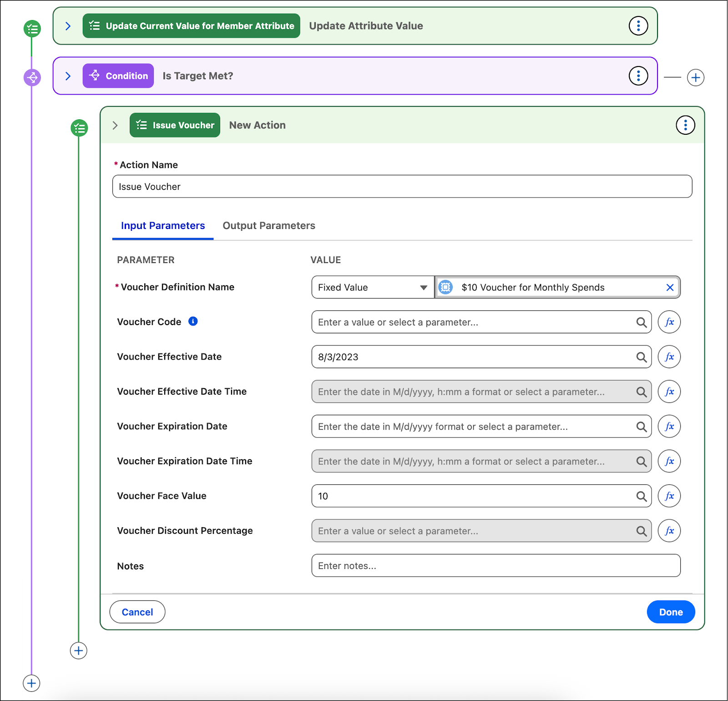Viewport: 728px width, 701px height.
Task: Click the Voucher Discount Percentage label
Action: tap(185, 531)
